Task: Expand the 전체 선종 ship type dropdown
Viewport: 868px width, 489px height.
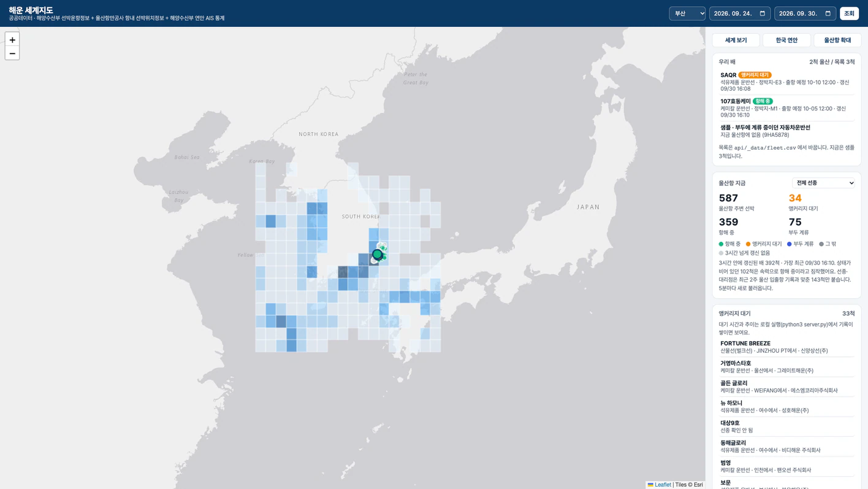Action: (823, 183)
